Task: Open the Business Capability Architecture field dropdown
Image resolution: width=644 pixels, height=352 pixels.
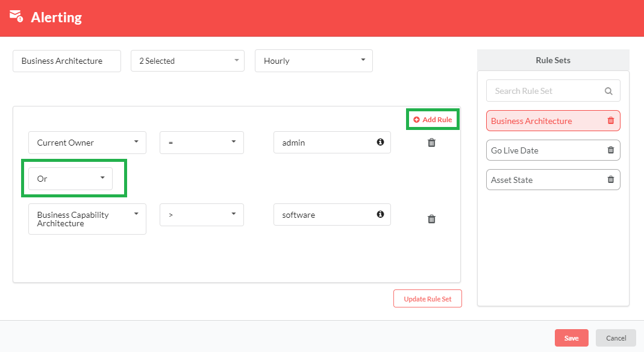Action: [87, 219]
